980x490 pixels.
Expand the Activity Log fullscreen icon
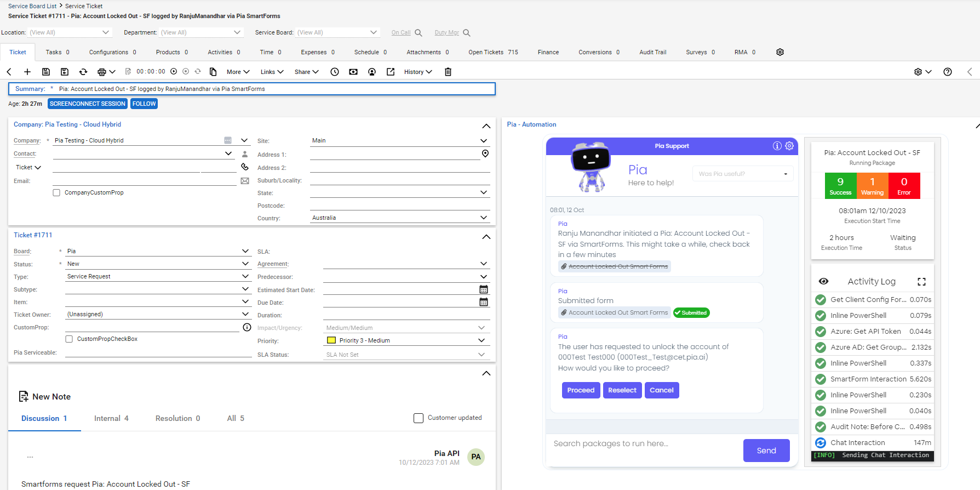[922, 282]
